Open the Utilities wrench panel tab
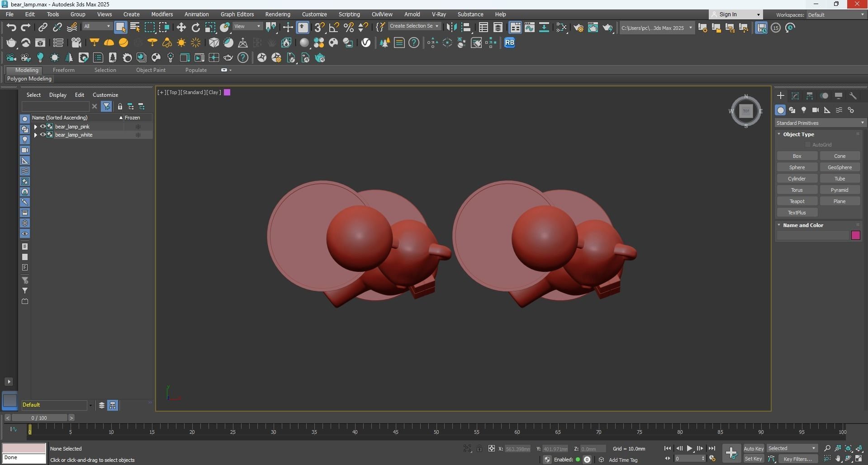 (853, 96)
